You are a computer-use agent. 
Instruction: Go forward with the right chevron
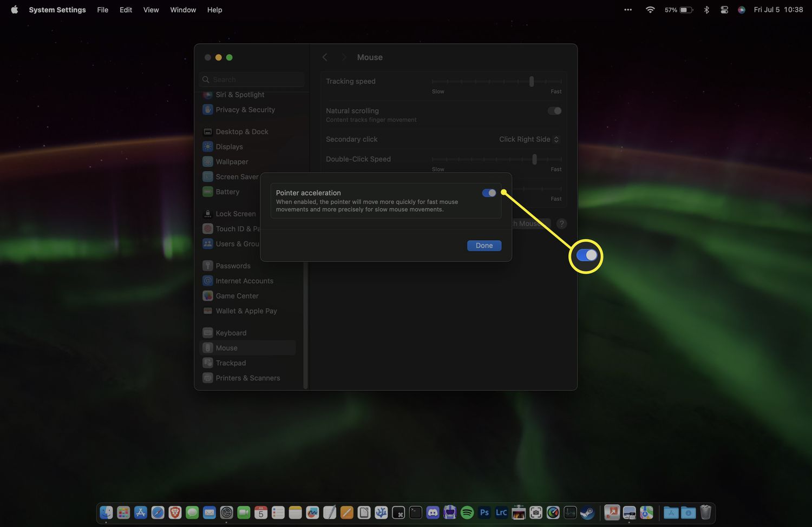344,57
